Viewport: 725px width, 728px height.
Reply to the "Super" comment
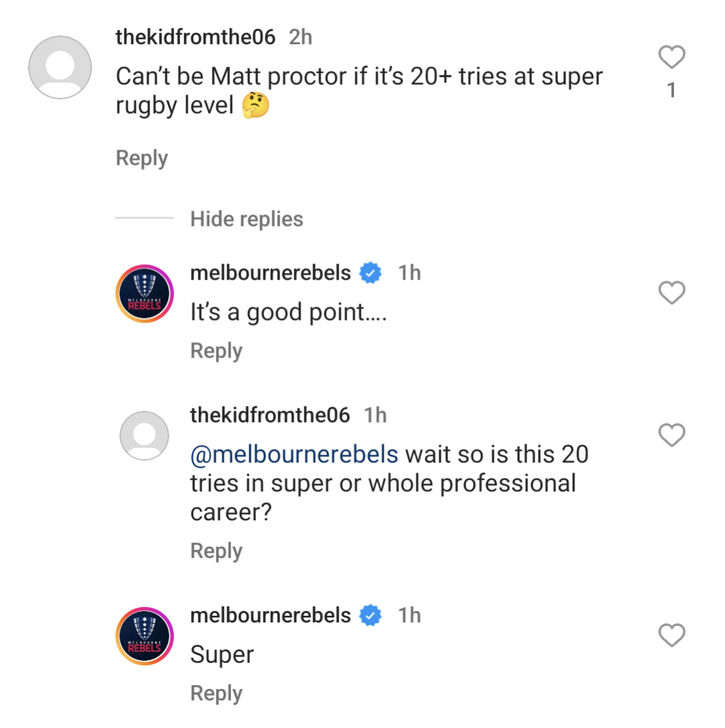click(216, 694)
